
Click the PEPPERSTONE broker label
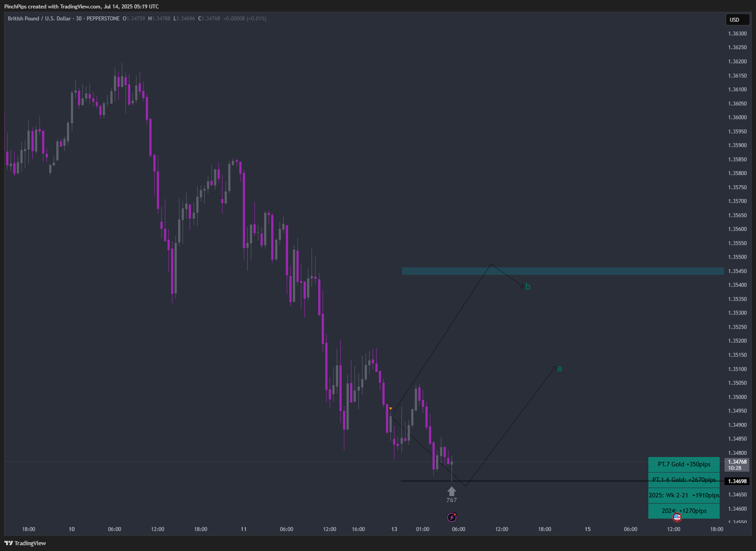point(103,19)
